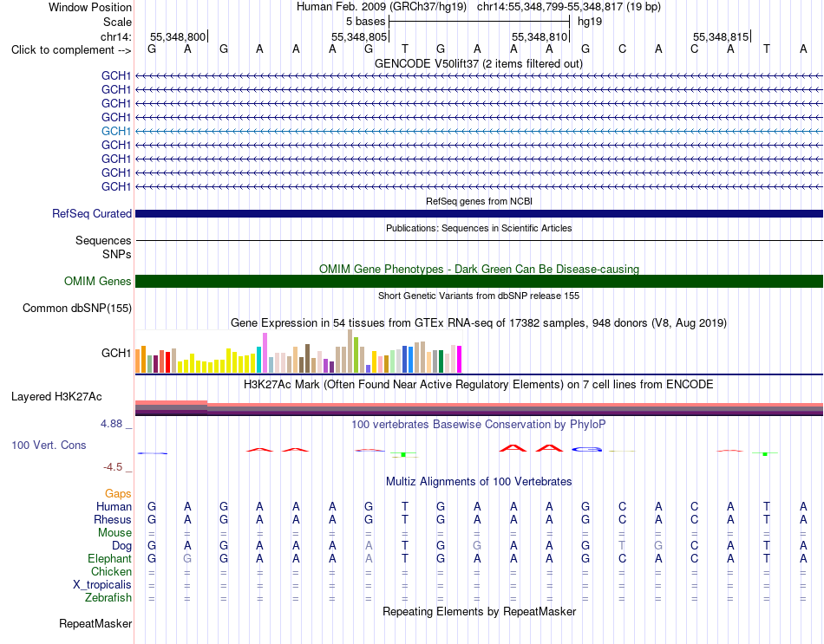Select the Rhesus species label
824x644 pixels.
click(x=113, y=519)
